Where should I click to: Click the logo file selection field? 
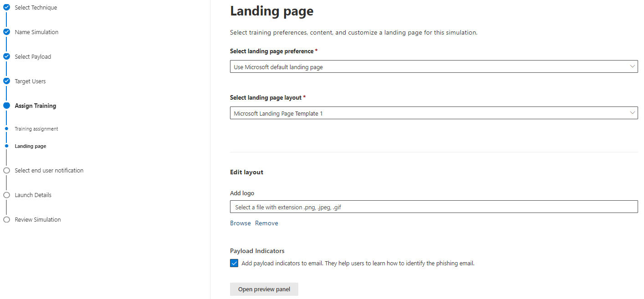coord(434,207)
